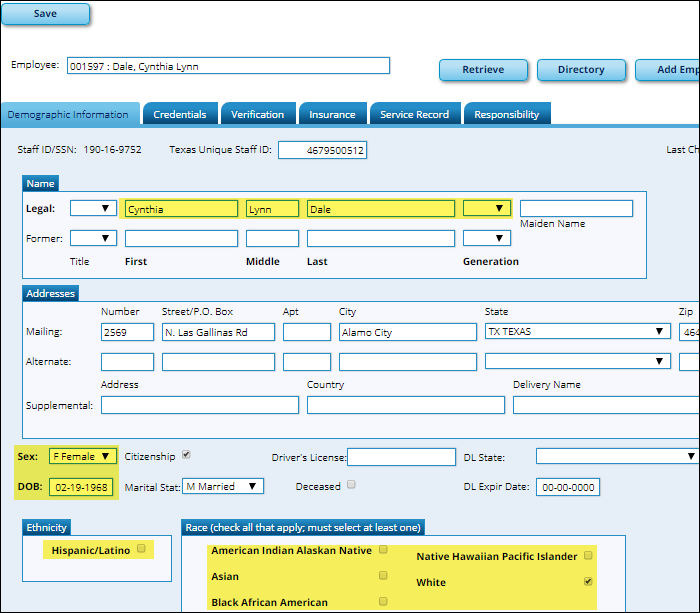Switch to the Demographic Information tab
Viewport: 700px width, 613px height.
(70, 114)
